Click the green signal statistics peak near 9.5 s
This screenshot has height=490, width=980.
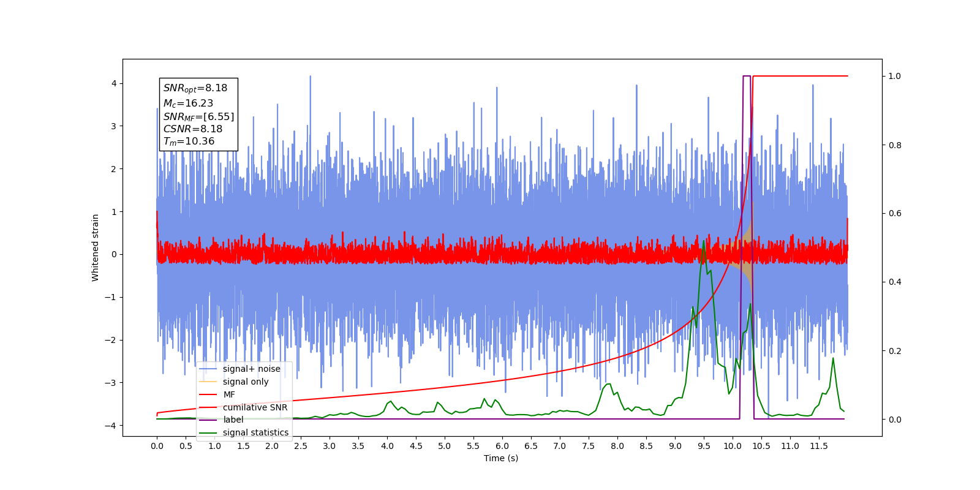tap(704, 242)
